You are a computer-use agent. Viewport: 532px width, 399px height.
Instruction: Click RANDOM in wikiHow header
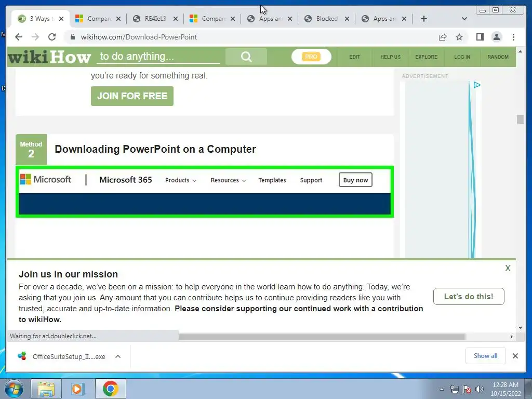(498, 57)
